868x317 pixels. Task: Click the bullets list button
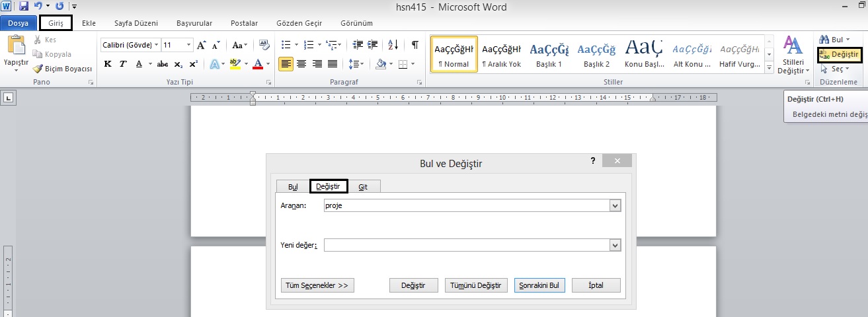(286, 45)
